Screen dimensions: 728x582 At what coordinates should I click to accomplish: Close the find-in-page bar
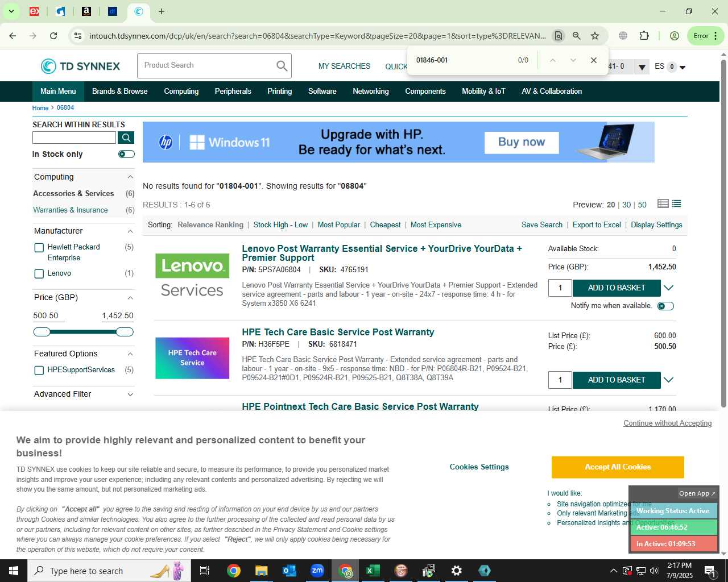tap(593, 60)
